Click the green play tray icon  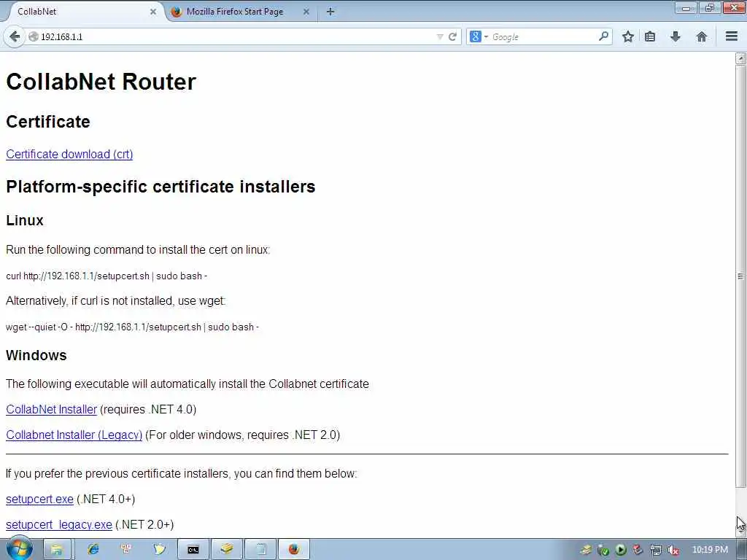pyautogui.click(x=620, y=550)
